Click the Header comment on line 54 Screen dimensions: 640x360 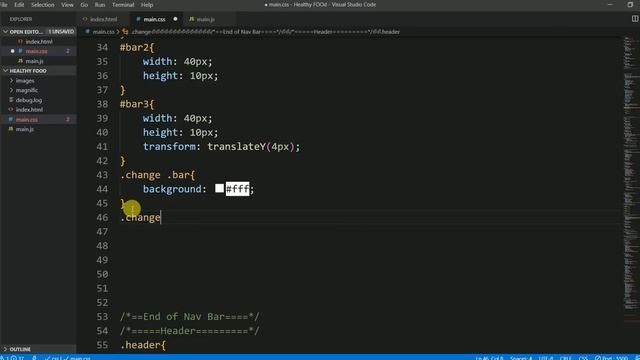[190, 331]
